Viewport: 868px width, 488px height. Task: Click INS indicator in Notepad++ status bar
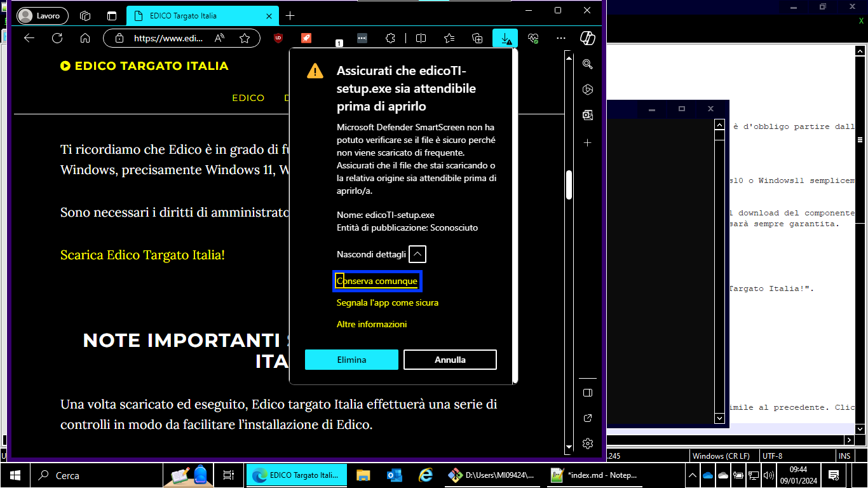coord(844,456)
